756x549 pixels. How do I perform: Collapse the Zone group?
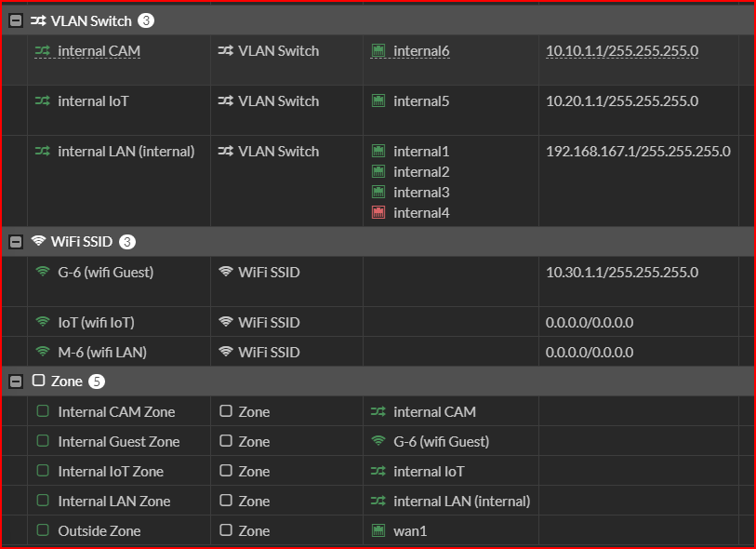click(16, 382)
